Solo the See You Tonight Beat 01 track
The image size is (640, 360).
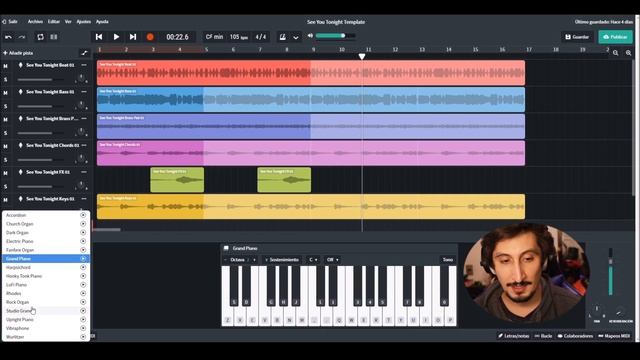click(x=5, y=79)
